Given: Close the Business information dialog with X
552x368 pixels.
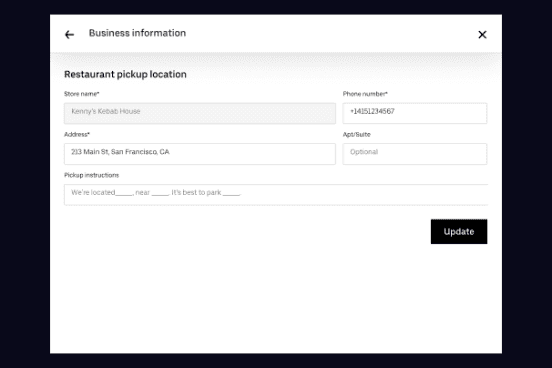Looking at the screenshot, I should [482, 35].
